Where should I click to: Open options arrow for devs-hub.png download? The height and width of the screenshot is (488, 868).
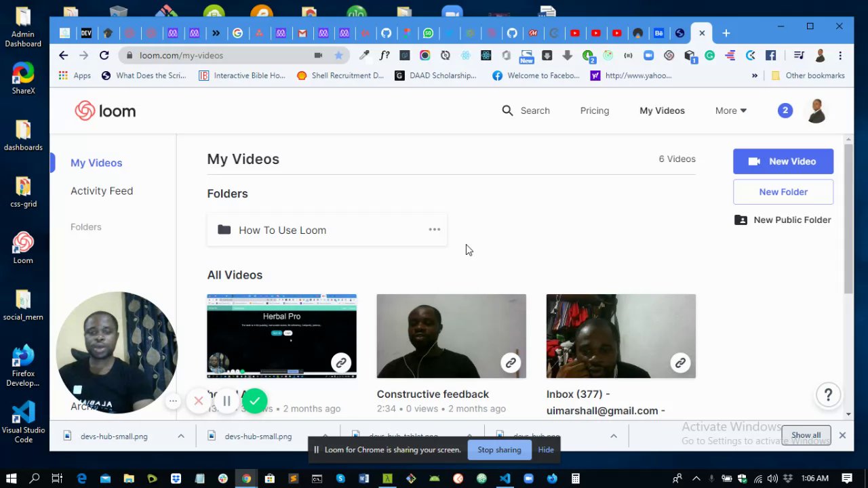pyautogui.click(x=614, y=436)
